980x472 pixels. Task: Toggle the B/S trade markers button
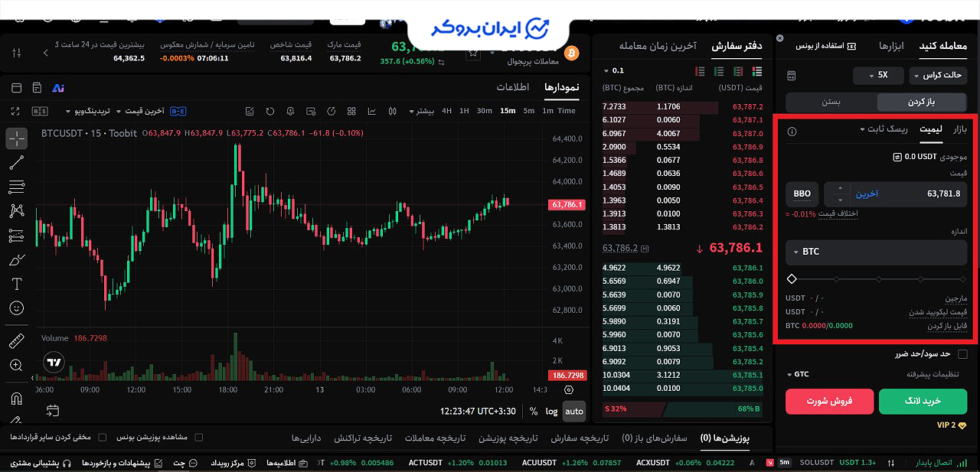coord(40,111)
